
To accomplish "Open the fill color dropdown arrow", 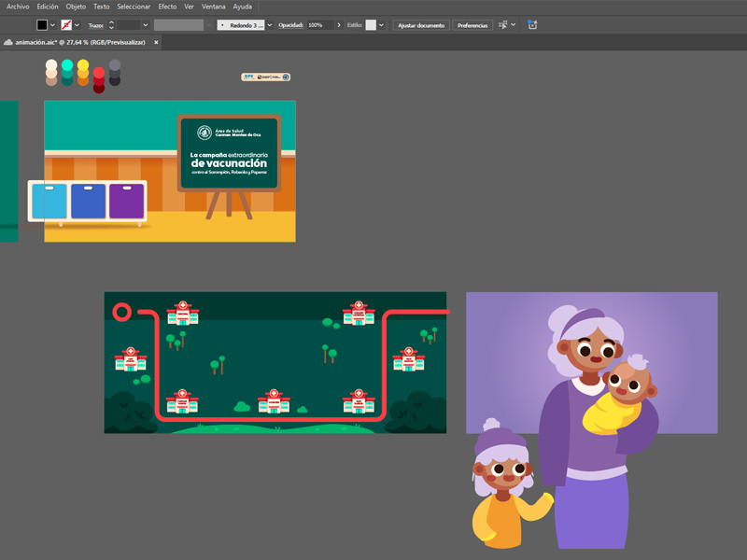I will (x=52, y=25).
